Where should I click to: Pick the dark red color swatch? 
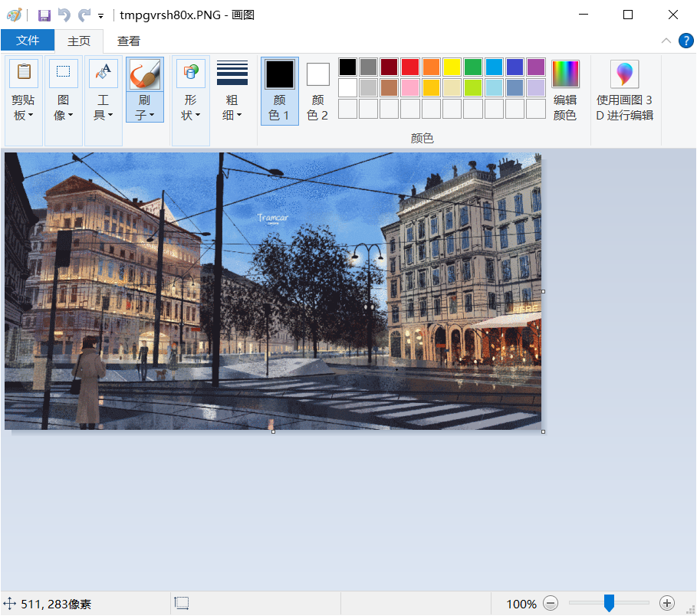(x=390, y=67)
